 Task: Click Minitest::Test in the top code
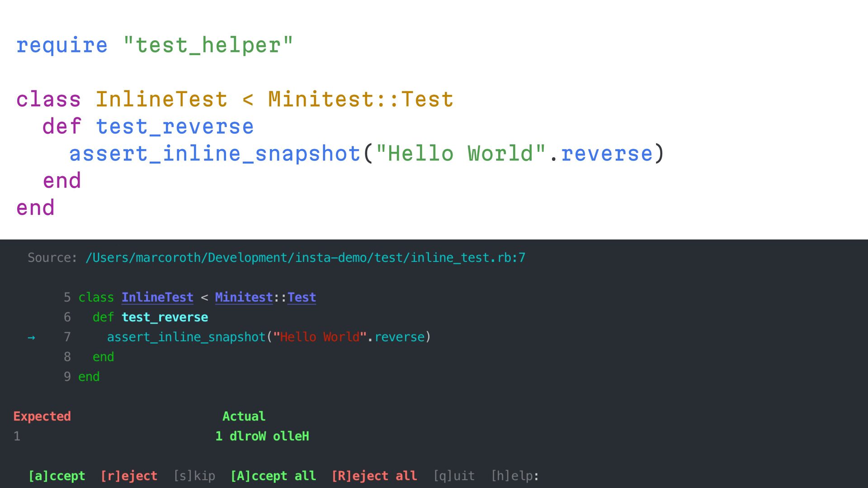click(x=361, y=99)
